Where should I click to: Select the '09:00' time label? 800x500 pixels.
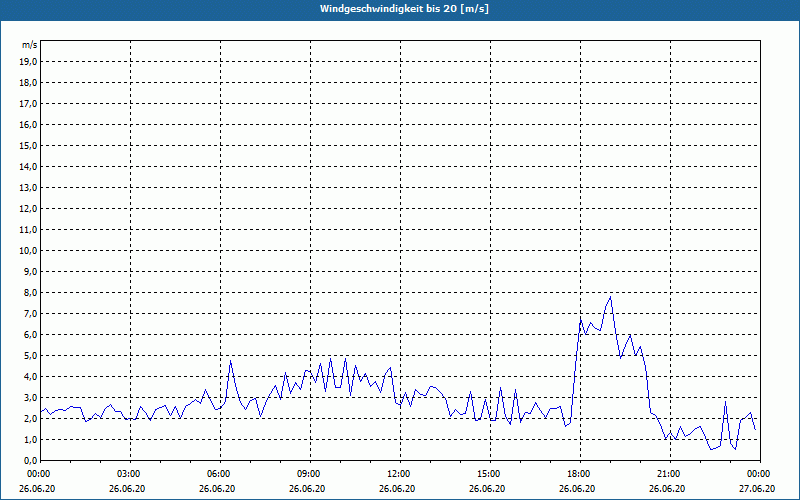coord(309,474)
